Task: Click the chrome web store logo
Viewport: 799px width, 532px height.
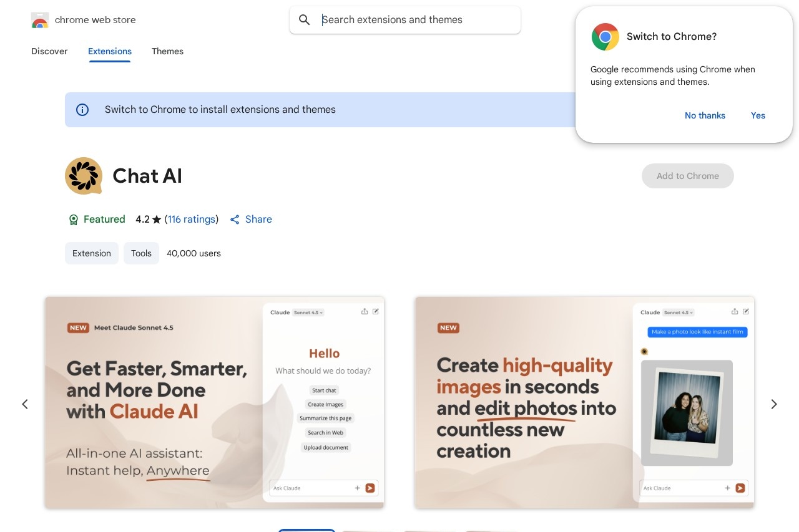Action: [40, 19]
